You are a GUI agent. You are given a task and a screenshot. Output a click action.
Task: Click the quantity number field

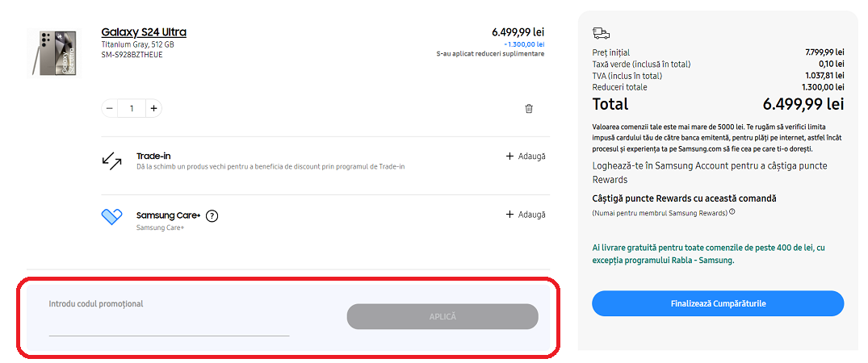point(132,108)
